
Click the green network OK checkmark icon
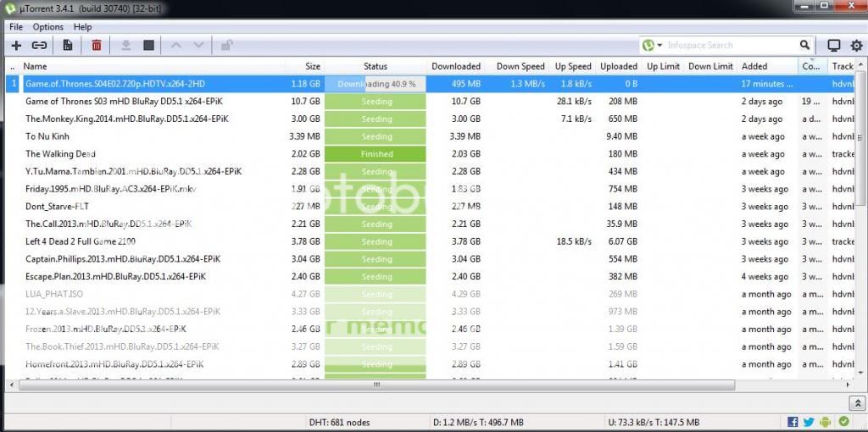coord(843,422)
